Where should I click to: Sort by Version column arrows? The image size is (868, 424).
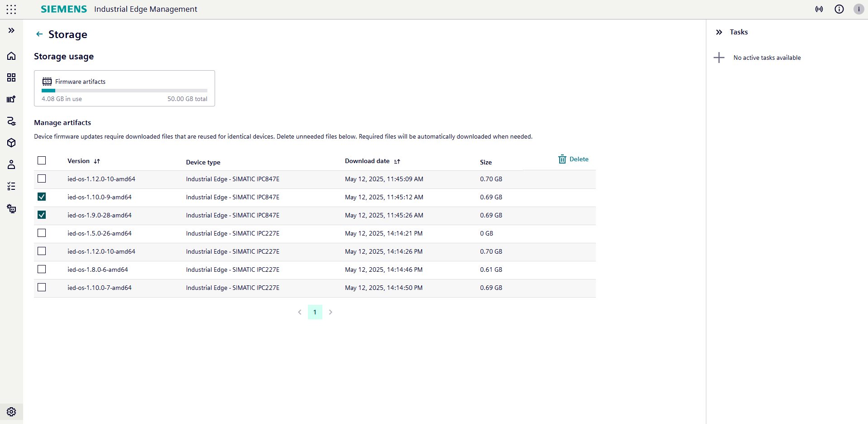pyautogui.click(x=97, y=161)
